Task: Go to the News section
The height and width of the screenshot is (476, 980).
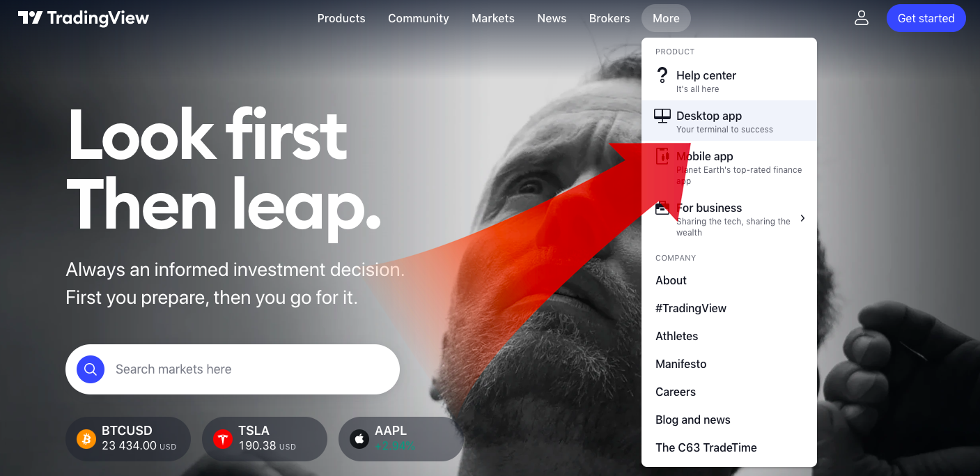Action: 552,18
